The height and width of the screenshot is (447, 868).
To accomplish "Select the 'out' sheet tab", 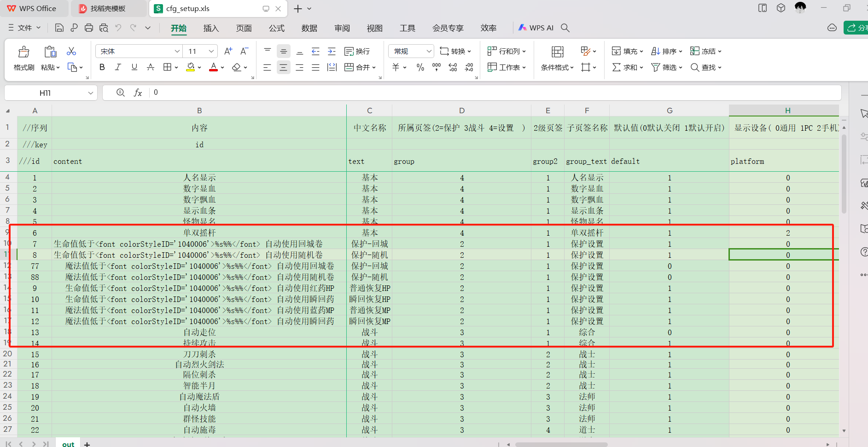I will pos(68,444).
